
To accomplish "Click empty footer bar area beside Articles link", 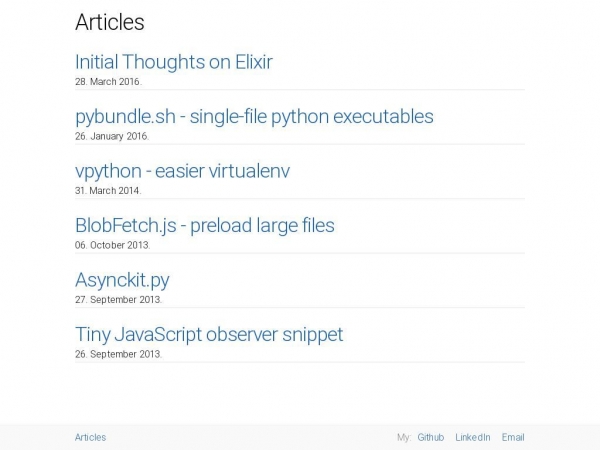I will (x=249, y=437).
